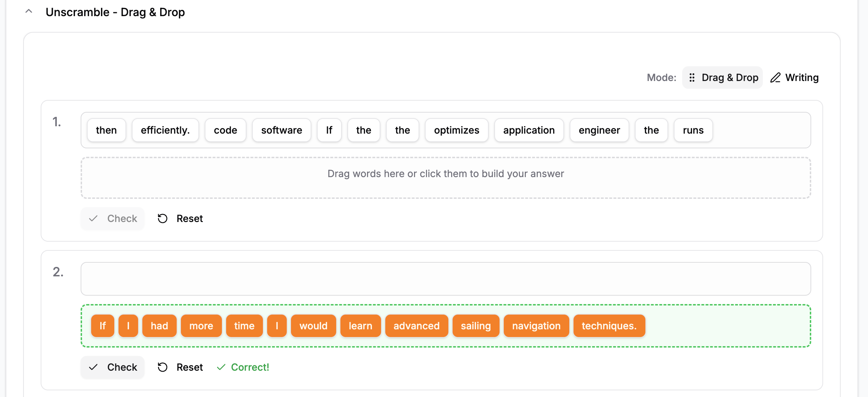Click the orange 'time' chip
868x397 pixels.
point(244,326)
